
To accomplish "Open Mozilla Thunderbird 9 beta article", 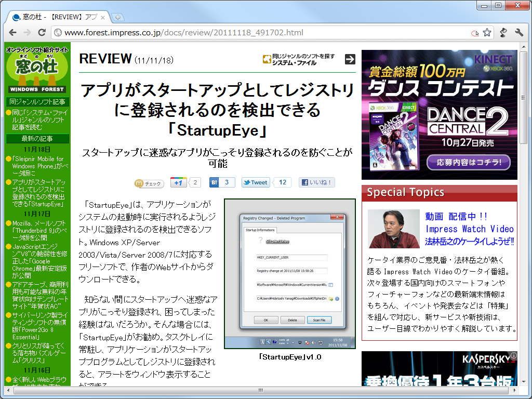I will coord(39,230).
